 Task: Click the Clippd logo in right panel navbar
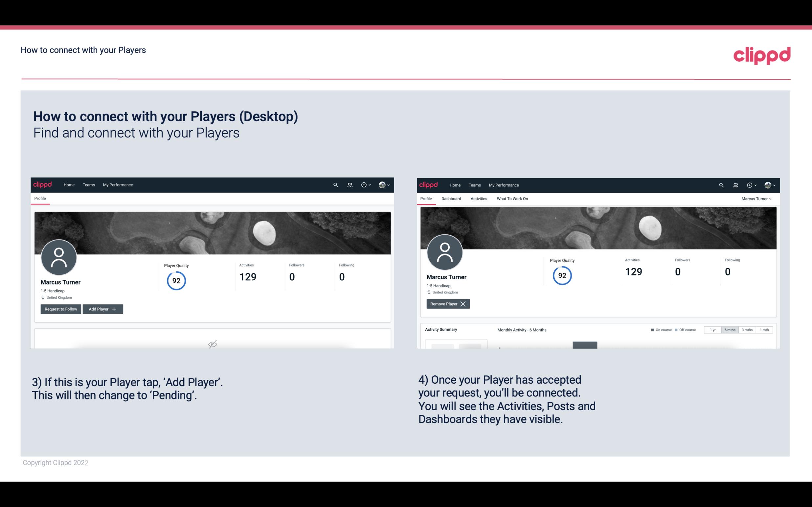429,184
